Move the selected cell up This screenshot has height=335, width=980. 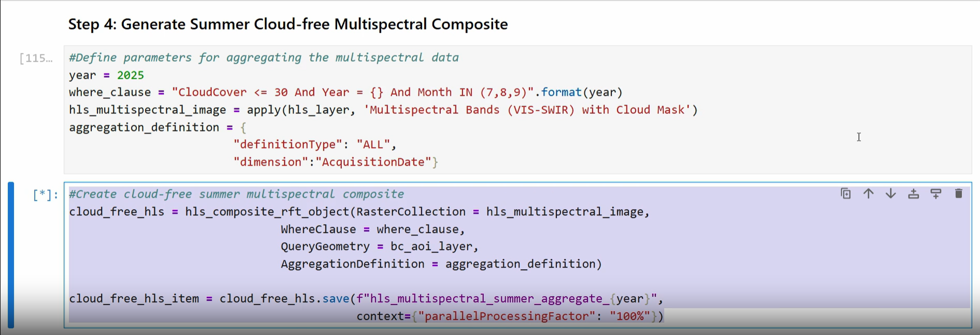(x=869, y=193)
